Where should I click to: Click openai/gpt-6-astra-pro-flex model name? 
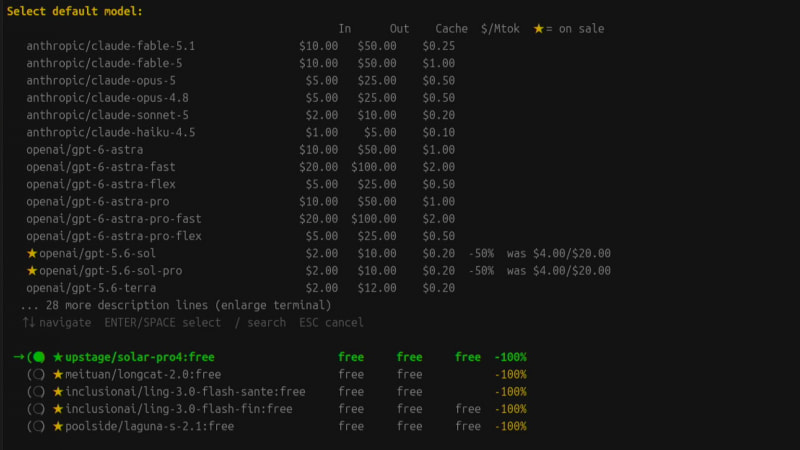point(114,237)
